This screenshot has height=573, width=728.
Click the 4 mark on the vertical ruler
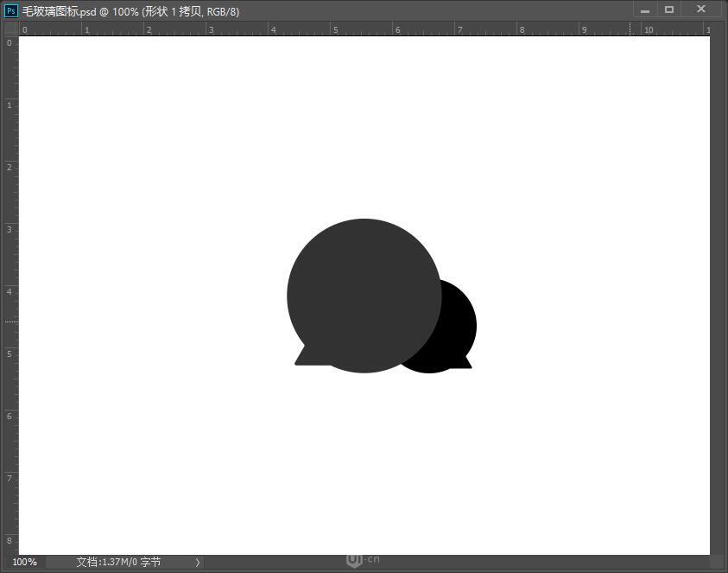8,291
